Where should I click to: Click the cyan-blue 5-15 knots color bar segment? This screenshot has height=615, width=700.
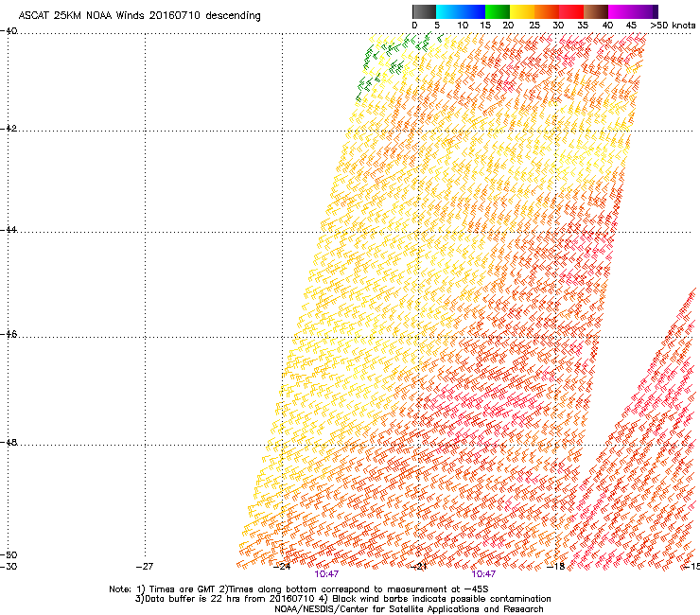(x=461, y=11)
